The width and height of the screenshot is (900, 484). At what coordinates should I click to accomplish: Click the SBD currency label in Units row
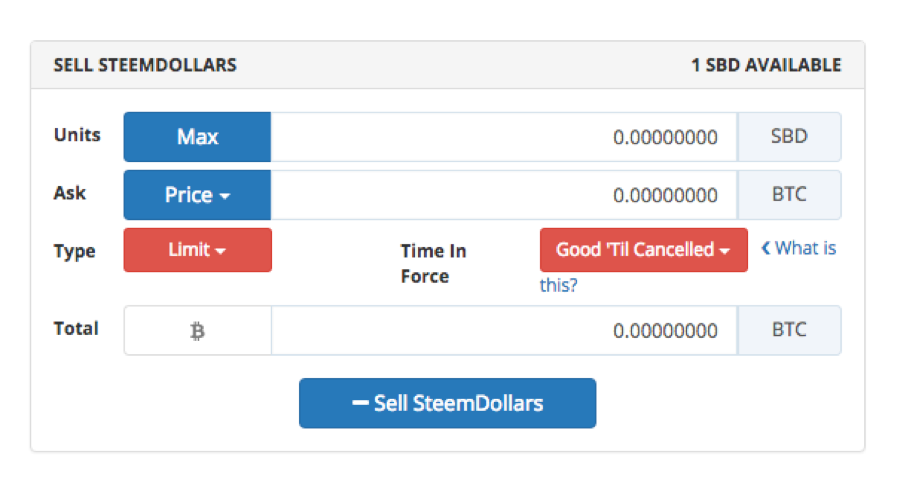[x=789, y=137]
